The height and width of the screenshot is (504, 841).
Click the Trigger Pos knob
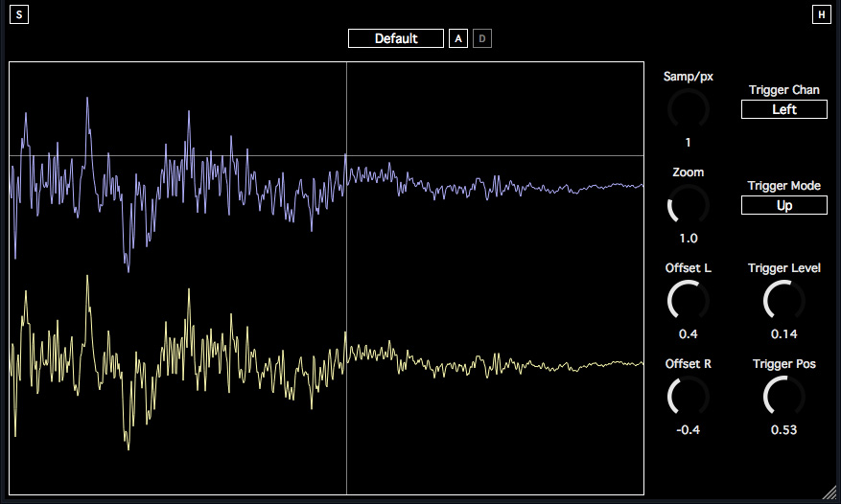[x=784, y=397]
